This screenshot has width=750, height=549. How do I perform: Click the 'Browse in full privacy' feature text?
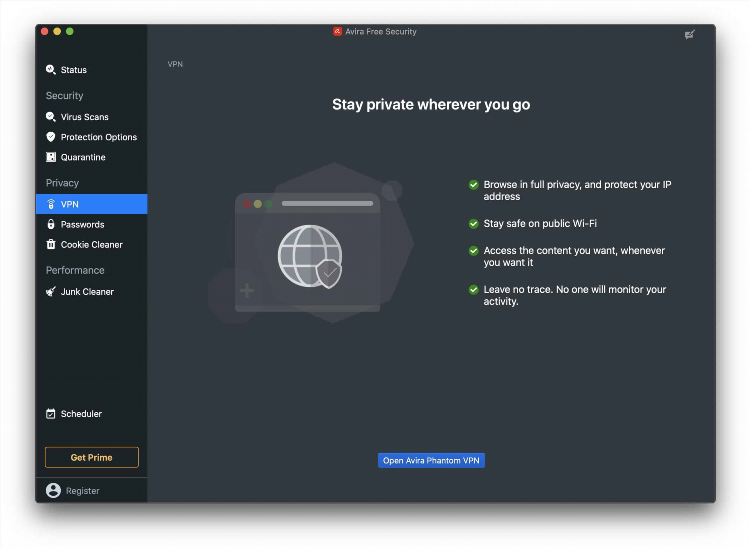pyautogui.click(x=577, y=190)
